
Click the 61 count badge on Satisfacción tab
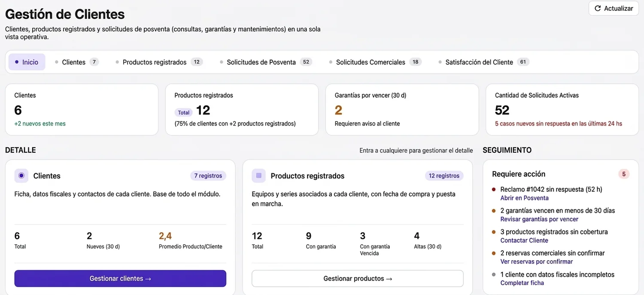coord(523,62)
